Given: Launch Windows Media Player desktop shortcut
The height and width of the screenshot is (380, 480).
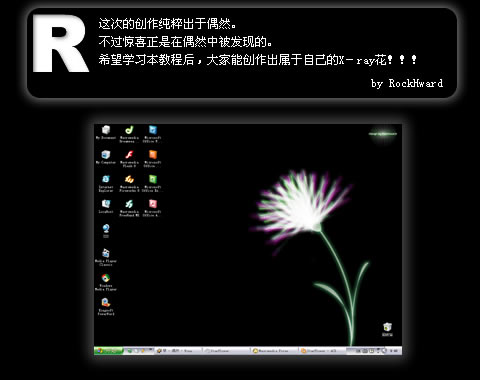Looking at the screenshot, I should pyautogui.click(x=106, y=282).
